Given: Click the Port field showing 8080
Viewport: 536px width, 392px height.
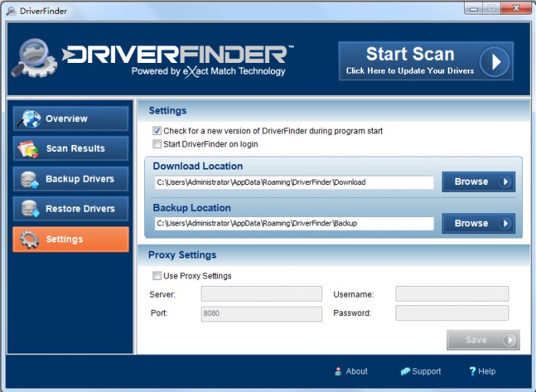Looking at the screenshot, I should pos(261,314).
